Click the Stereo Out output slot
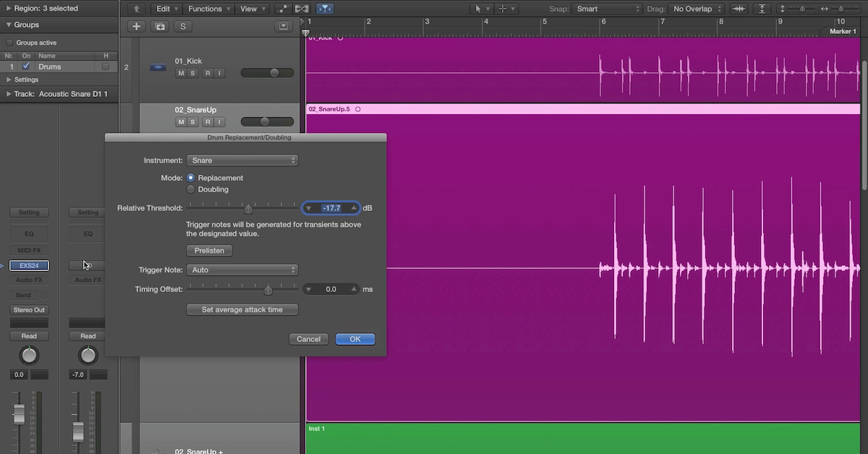The width and height of the screenshot is (868, 454). tap(29, 310)
